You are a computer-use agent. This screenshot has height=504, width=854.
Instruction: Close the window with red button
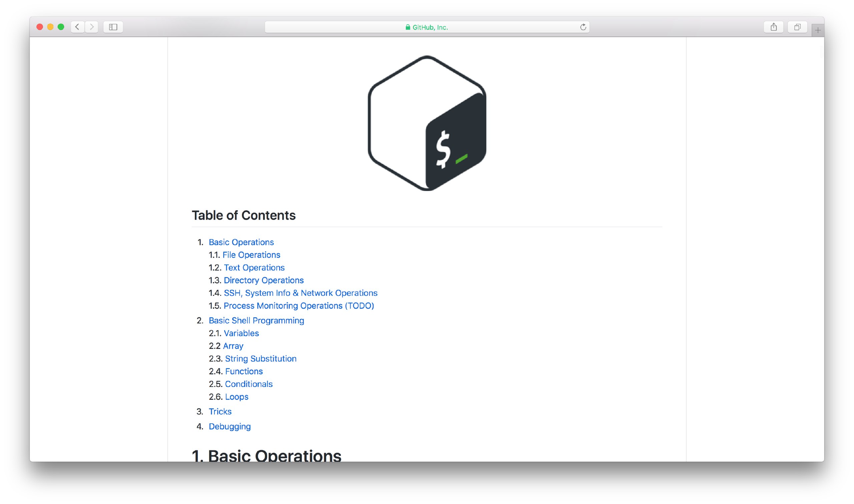(x=40, y=27)
